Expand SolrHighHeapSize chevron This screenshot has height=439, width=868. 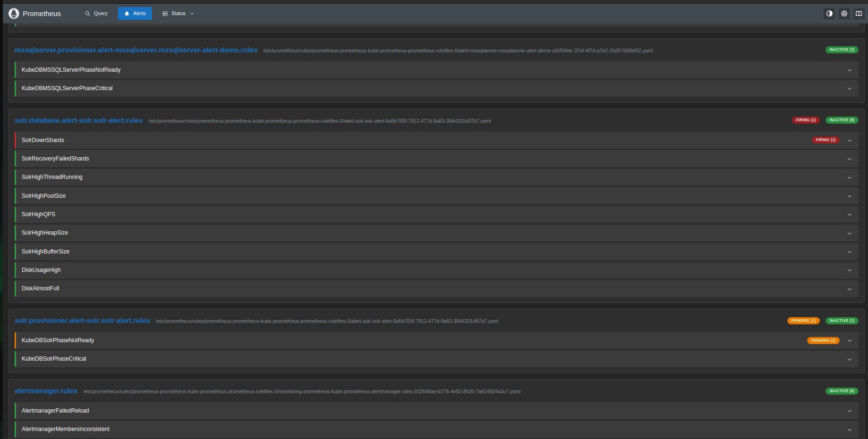tap(850, 233)
